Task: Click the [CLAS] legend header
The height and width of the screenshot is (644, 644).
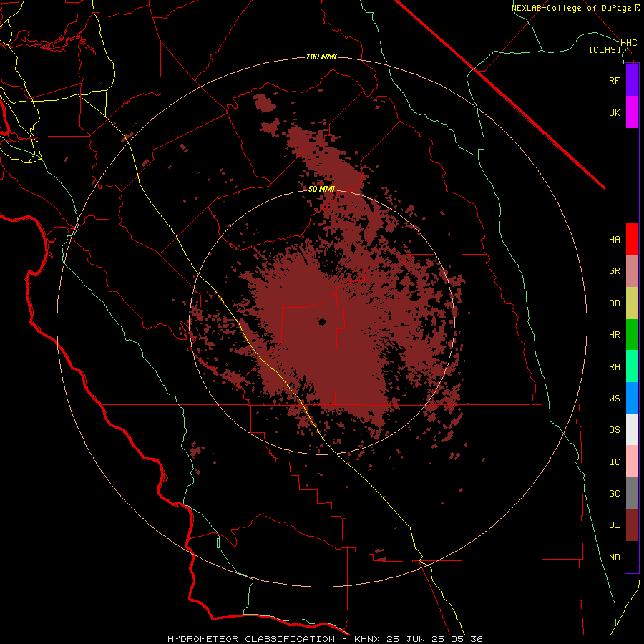Action: pos(605,49)
